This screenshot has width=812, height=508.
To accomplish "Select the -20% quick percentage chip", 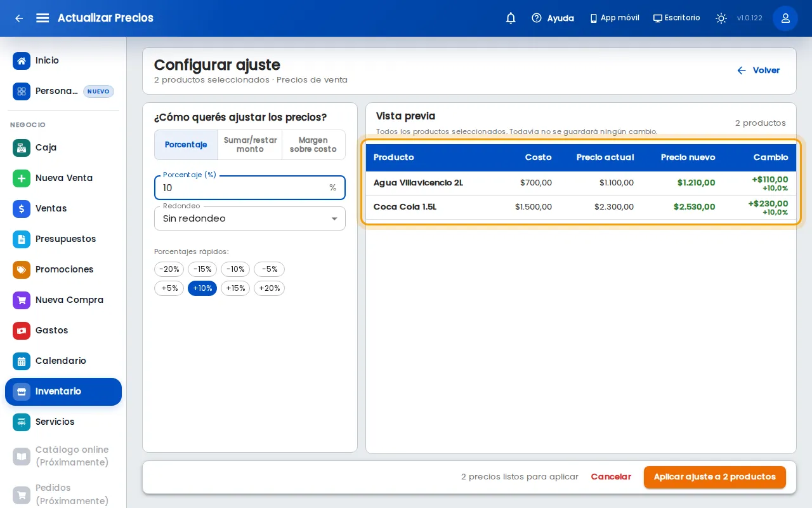I will [169, 269].
